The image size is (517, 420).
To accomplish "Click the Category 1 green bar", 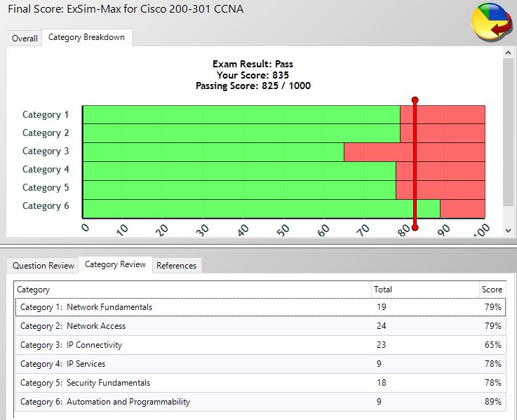I will point(241,115).
